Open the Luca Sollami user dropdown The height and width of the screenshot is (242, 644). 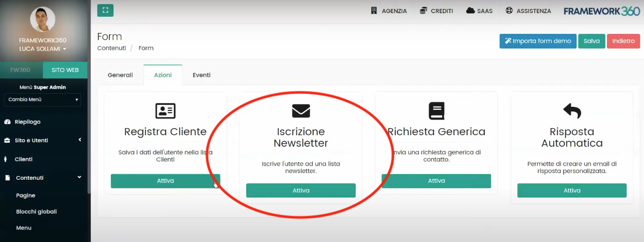(x=43, y=49)
